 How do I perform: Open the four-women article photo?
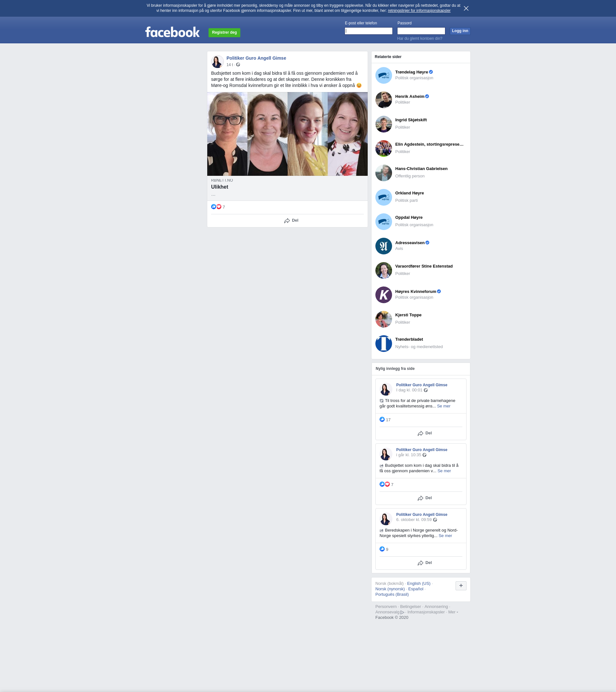pos(287,134)
